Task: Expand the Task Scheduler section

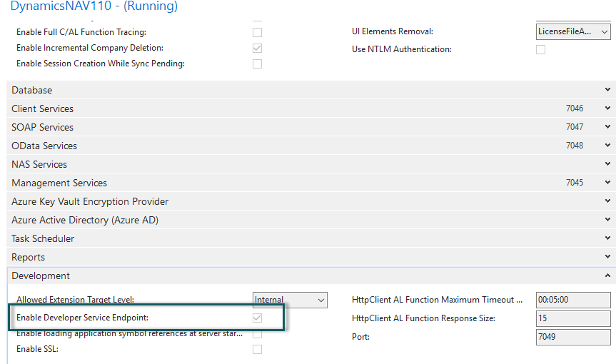Action: coord(607,238)
